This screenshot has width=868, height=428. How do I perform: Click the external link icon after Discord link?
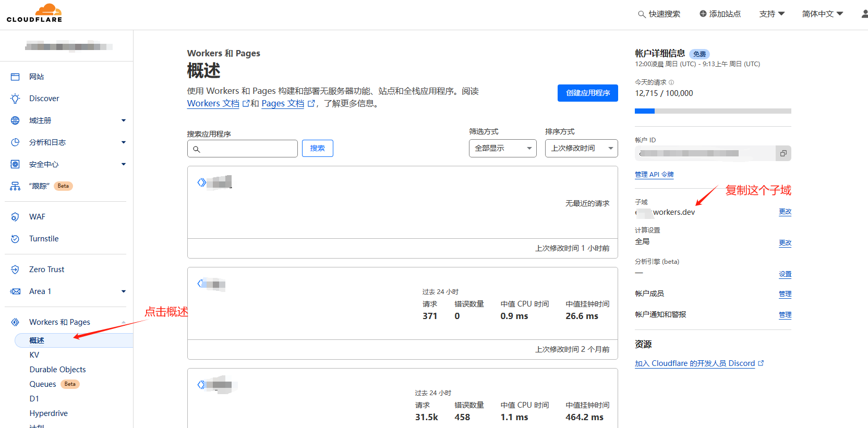coord(761,363)
